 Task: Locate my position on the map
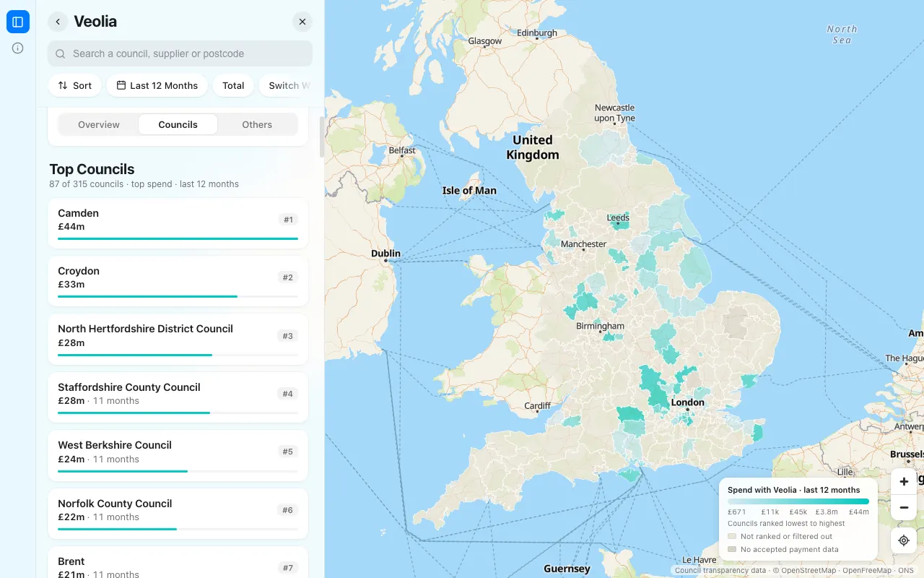click(904, 540)
